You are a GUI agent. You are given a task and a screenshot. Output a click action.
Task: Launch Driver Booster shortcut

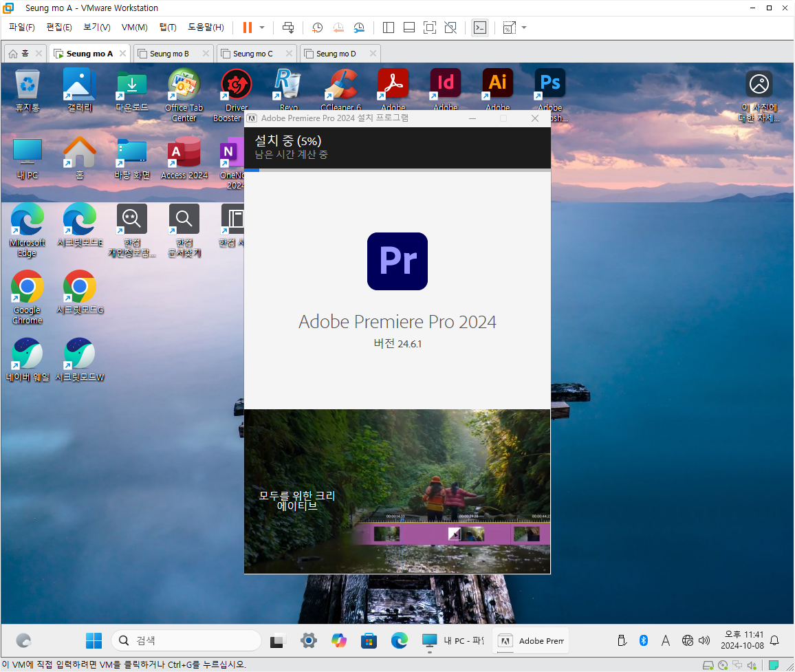(x=237, y=96)
